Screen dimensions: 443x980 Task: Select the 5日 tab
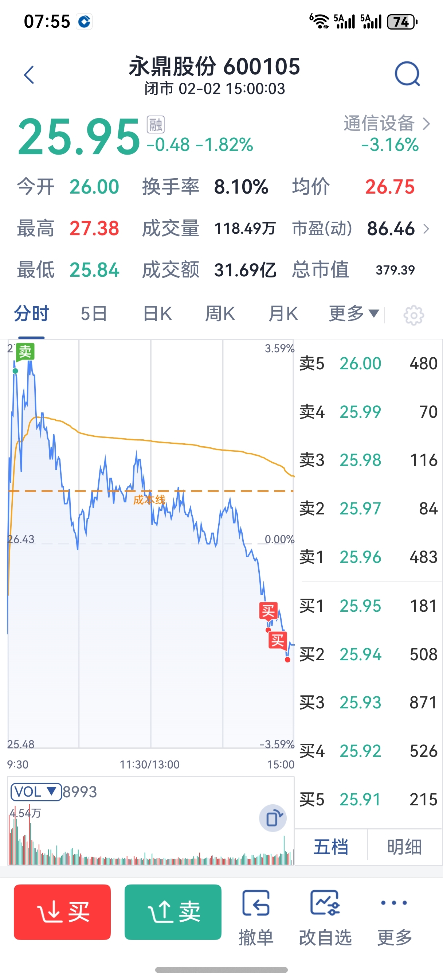click(94, 314)
